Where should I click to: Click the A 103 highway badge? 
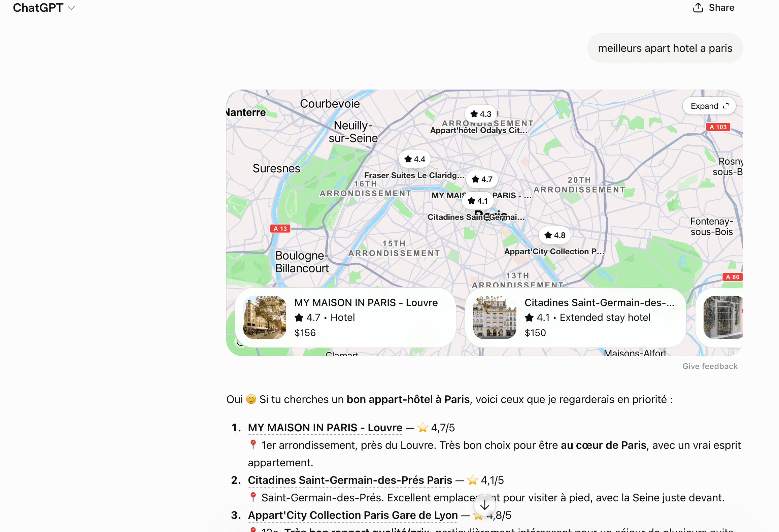coord(718,127)
